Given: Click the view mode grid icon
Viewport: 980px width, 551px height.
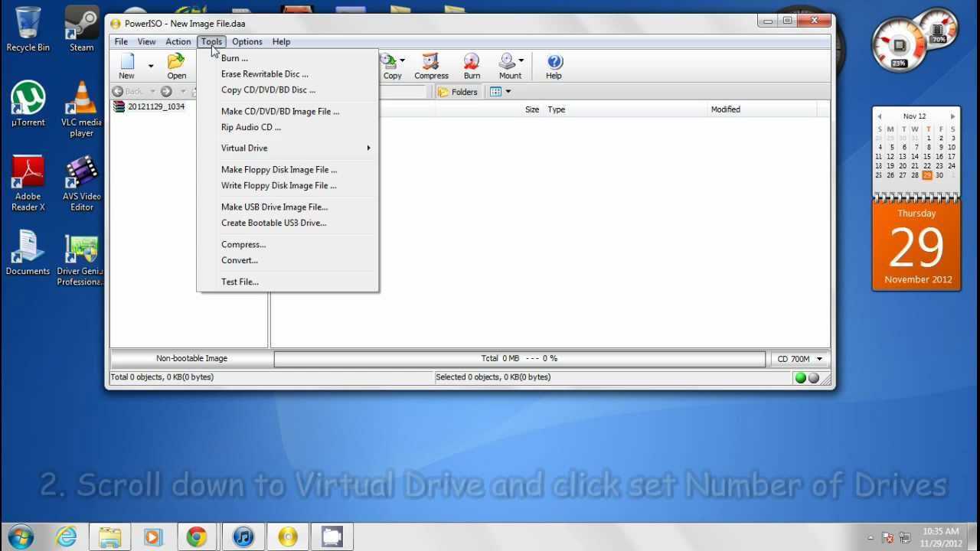Looking at the screenshot, I should click(495, 92).
